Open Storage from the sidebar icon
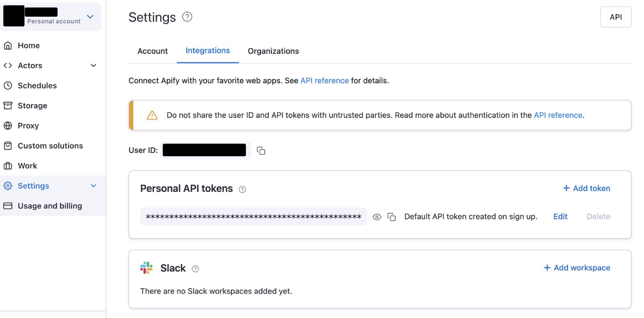The height and width of the screenshot is (318, 644). pos(8,106)
